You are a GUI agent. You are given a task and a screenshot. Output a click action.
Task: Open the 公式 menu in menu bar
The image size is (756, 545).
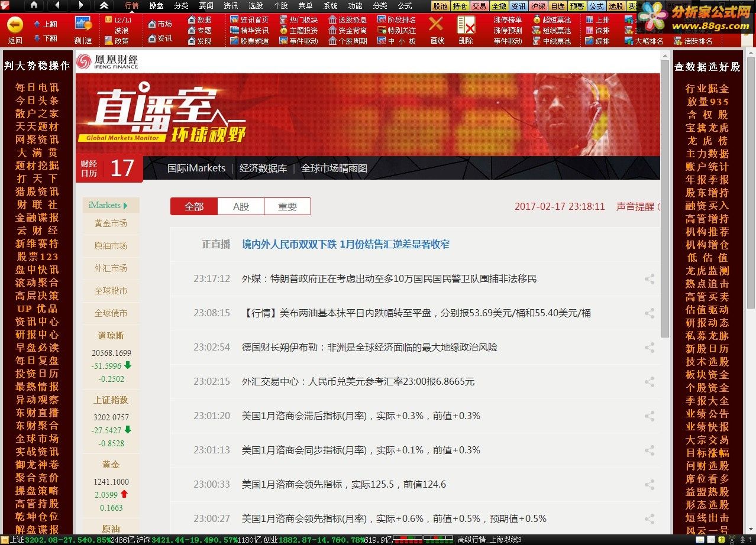[x=405, y=6]
